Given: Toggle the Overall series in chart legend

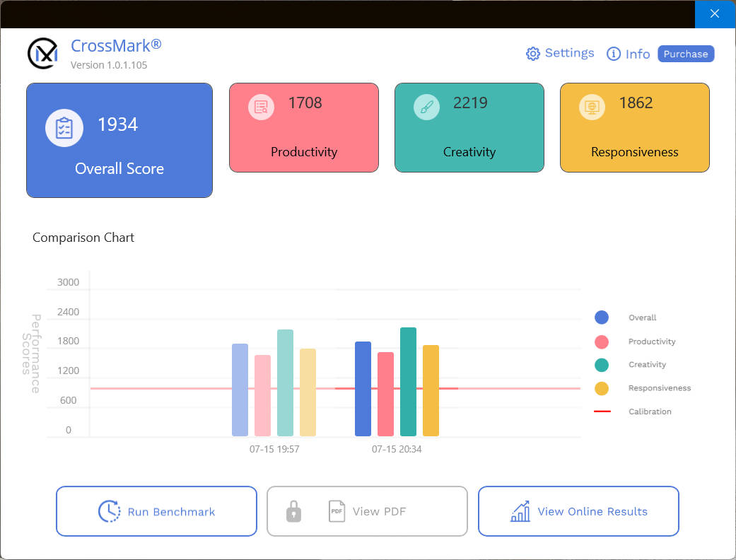Looking at the screenshot, I should click(x=601, y=317).
